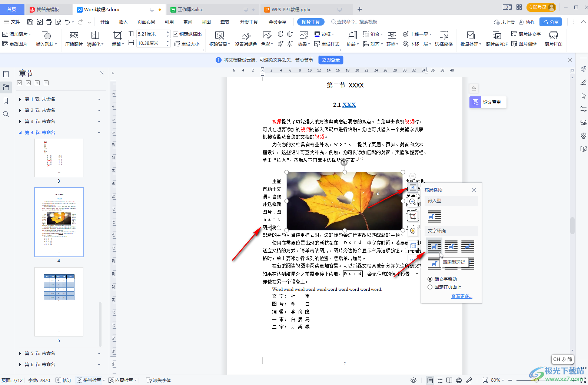Click the 分享 share button
Image resolution: width=588 pixels, height=385 pixels.
pos(551,22)
